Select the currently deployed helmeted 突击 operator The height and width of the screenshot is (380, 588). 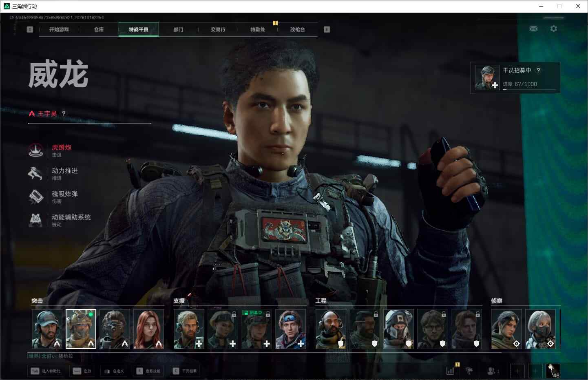tap(81, 329)
